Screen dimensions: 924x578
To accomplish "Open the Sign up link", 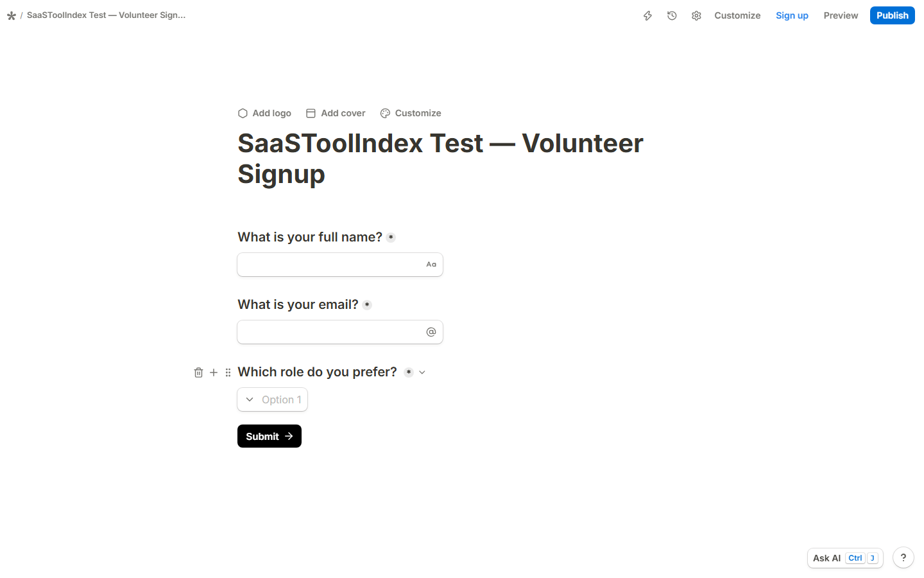I will 792,15.
